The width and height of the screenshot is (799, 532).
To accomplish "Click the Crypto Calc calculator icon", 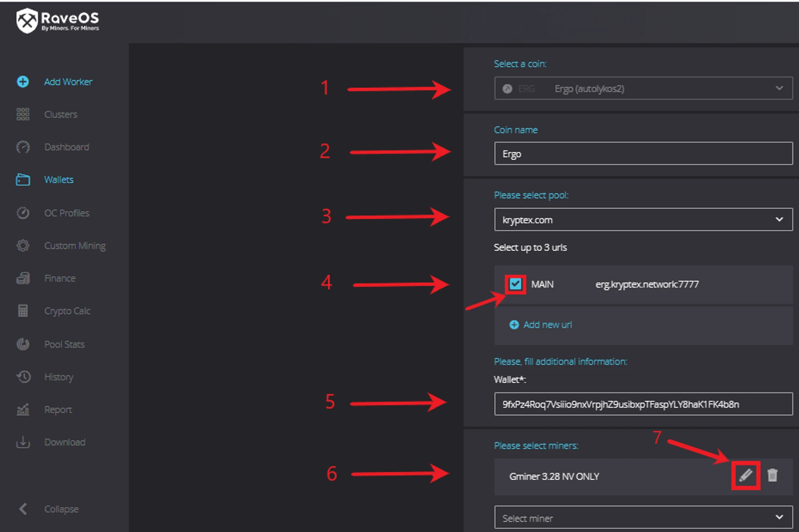I will coord(23,311).
